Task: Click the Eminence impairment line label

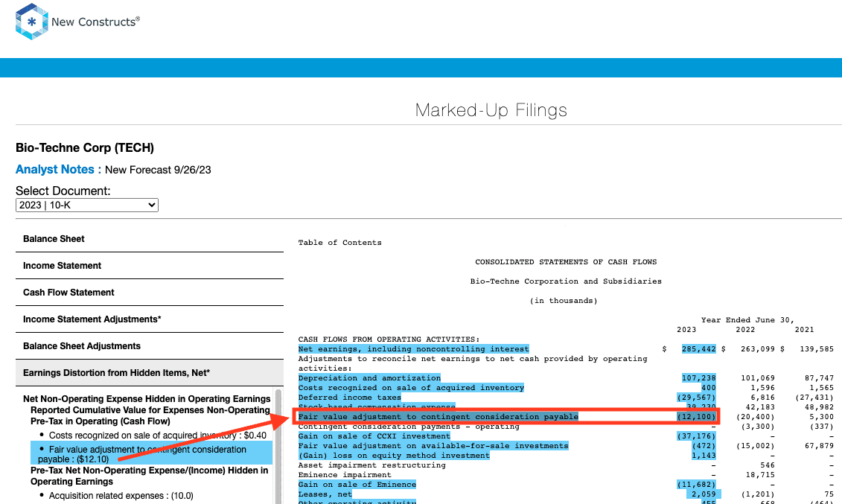Action: (x=345, y=474)
